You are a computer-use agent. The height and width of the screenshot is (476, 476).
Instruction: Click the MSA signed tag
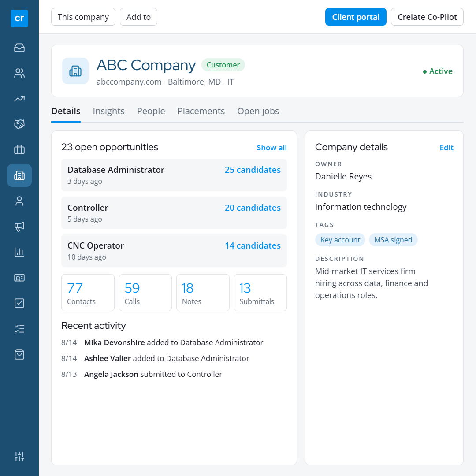click(394, 240)
